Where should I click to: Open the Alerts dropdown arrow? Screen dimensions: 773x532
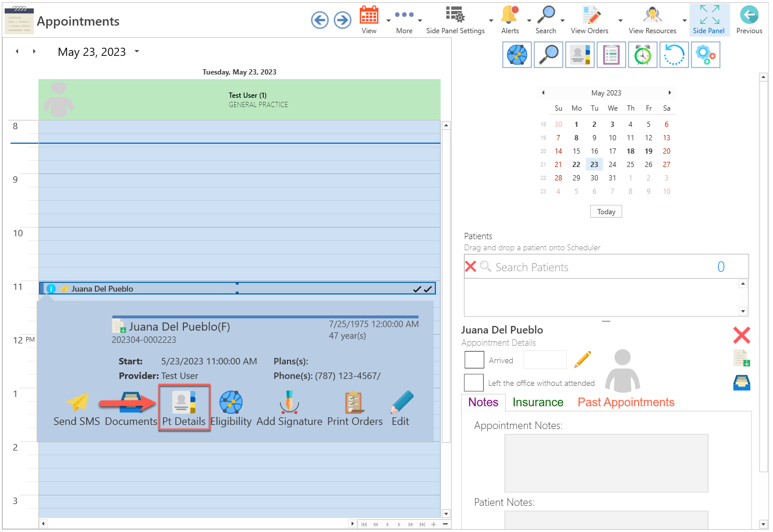click(529, 20)
